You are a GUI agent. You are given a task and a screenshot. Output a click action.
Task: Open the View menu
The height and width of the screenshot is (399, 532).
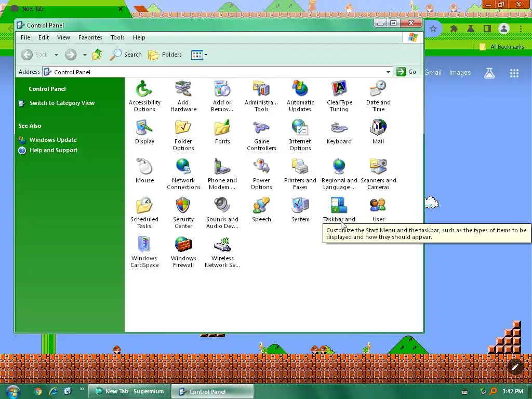click(x=63, y=37)
